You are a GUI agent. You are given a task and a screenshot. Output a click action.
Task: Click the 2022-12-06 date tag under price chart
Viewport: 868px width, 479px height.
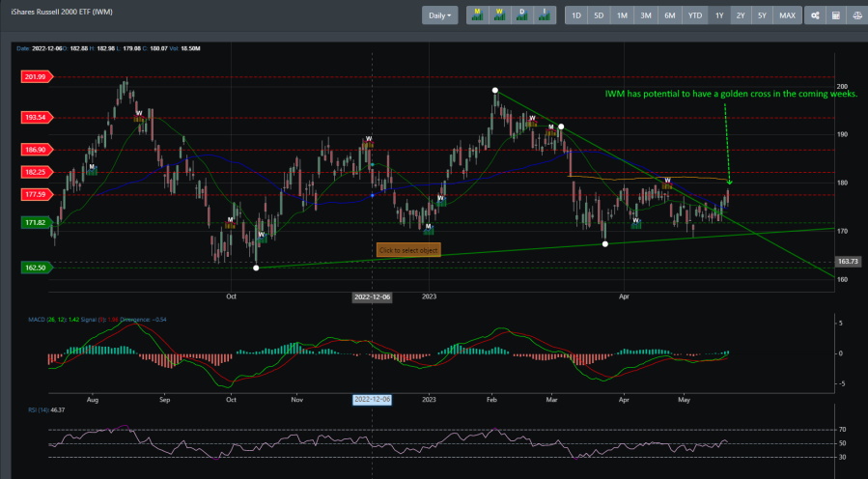tap(372, 296)
